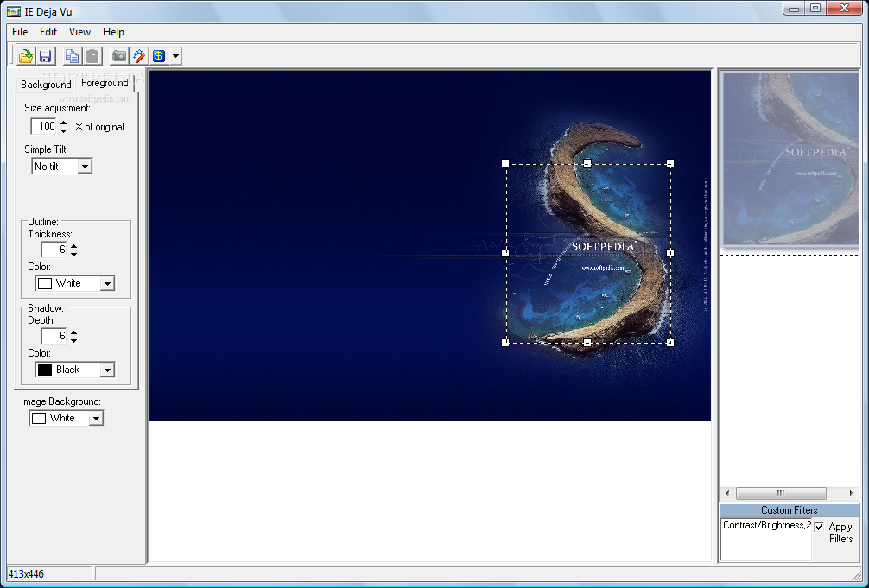
Task: Click the black Shadow color swatch
Action: point(45,370)
